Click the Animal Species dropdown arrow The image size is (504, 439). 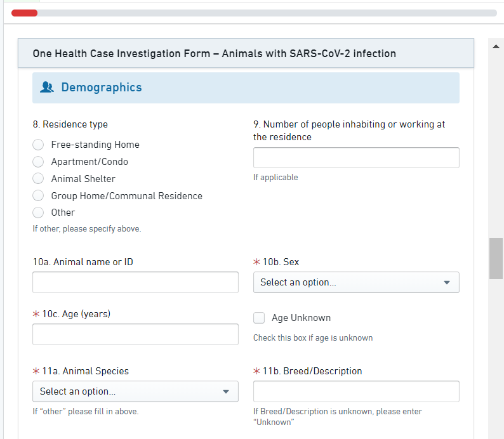point(225,392)
